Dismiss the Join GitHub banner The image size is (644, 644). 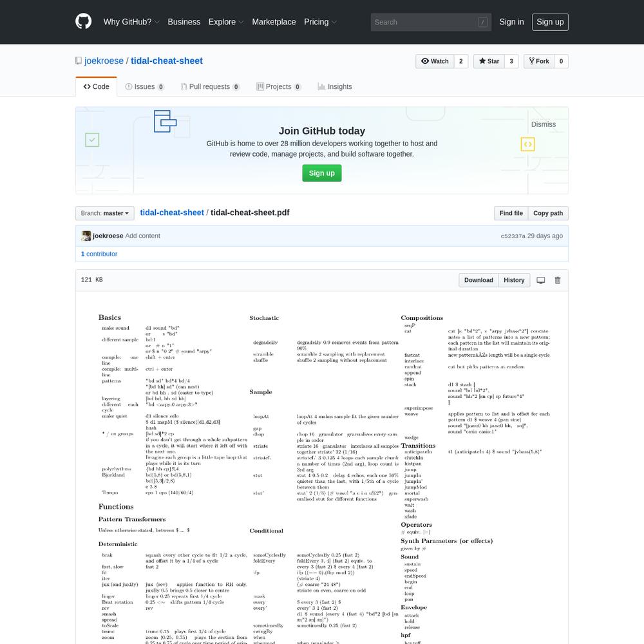544,124
